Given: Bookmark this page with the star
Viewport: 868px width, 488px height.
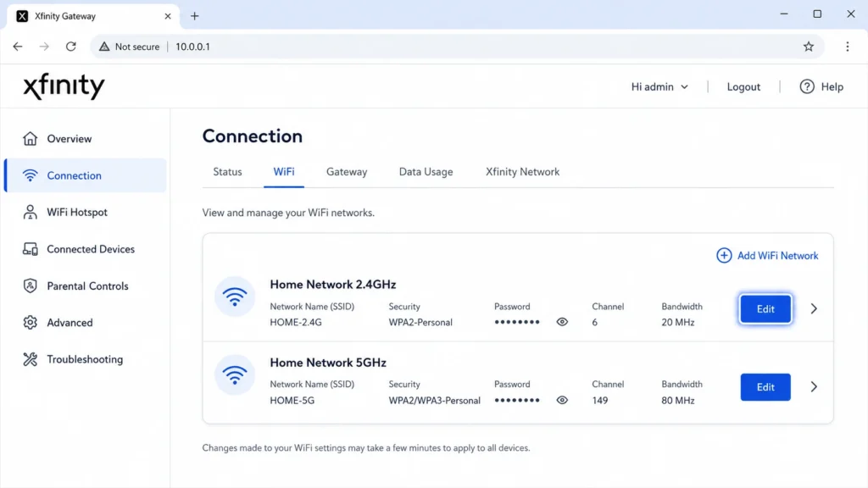Looking at the screenshot, I should click(x=808, y=47).
